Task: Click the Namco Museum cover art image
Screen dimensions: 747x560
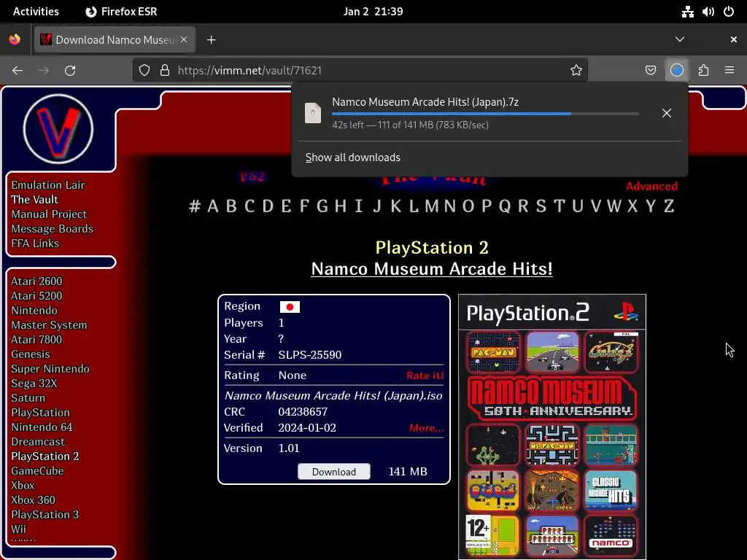Action: point(552,427)
